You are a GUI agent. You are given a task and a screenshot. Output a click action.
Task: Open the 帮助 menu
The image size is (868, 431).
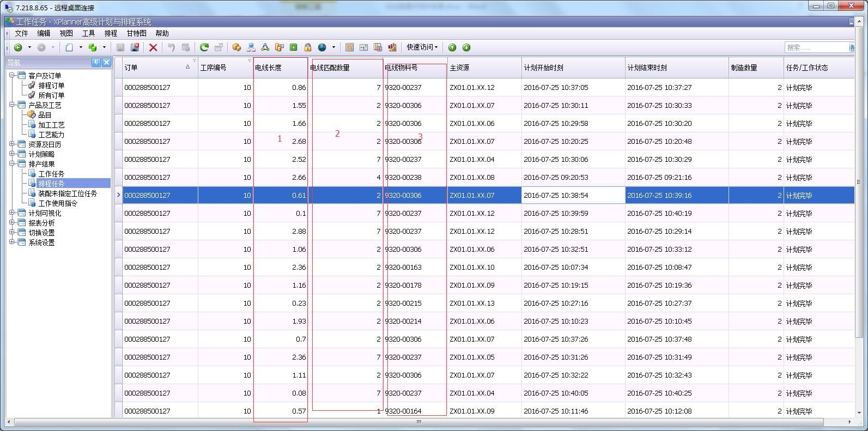162,33
